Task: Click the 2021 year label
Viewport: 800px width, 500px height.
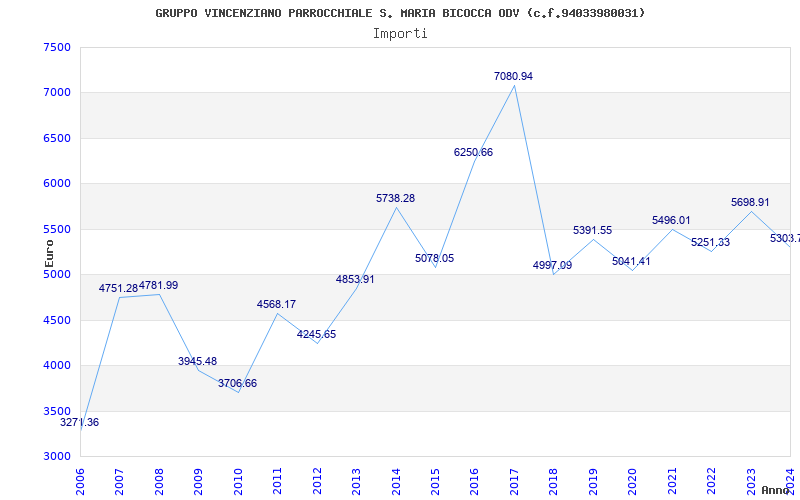Action: (x=672, y=482)
